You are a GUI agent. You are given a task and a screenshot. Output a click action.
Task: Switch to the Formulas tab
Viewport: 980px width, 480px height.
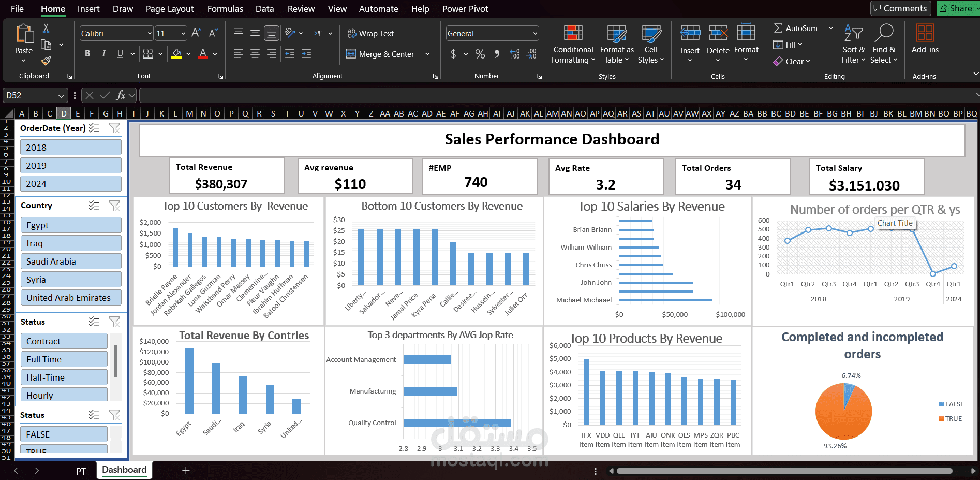225,9
